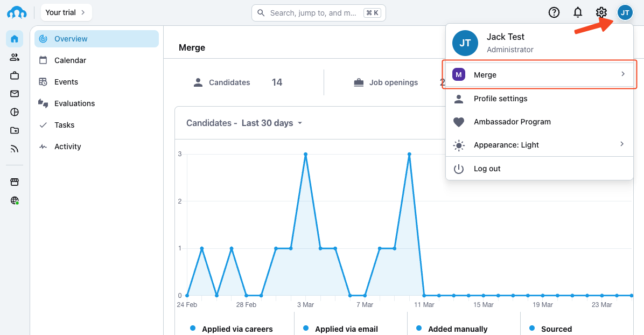The height and width of the screenshot is (335, 644).
Task: Toggle the Sourced legend series
Action: [556, 329]
